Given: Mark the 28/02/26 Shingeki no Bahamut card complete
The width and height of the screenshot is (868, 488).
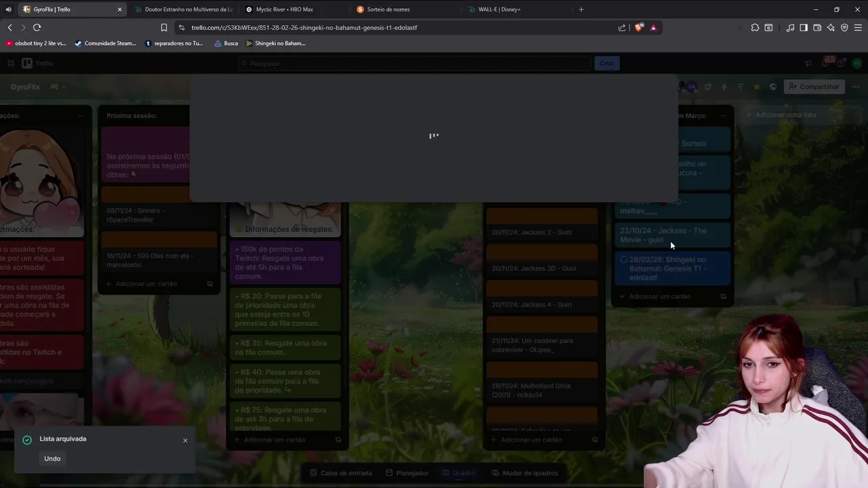Looking at the screenshot, I should coord(624,260).
